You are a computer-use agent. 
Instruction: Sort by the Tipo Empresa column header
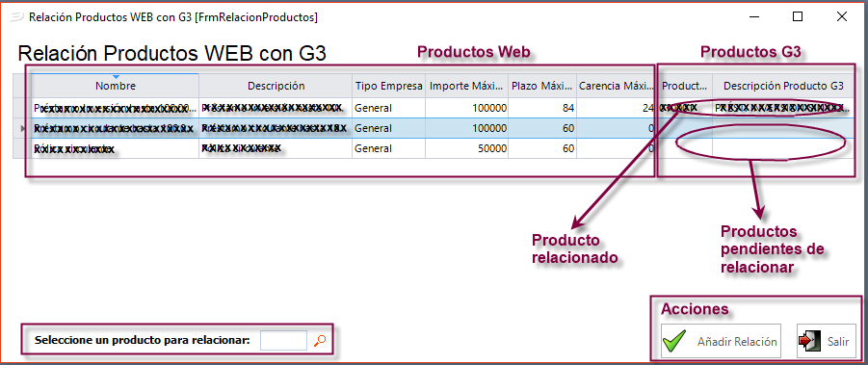[x=389, y=86]
